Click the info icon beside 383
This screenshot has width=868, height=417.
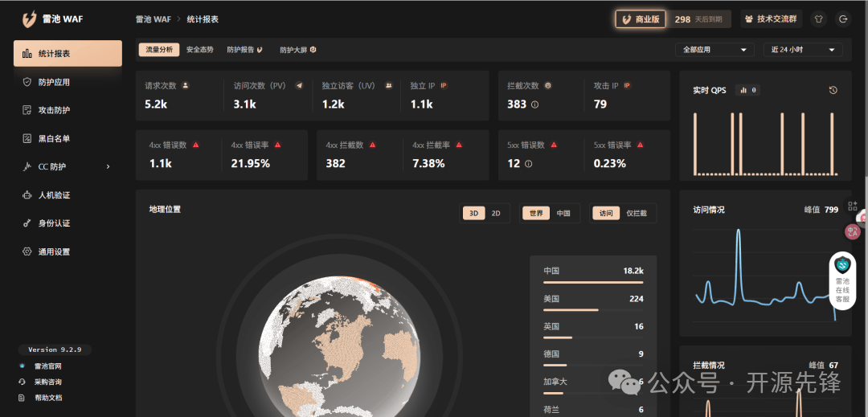pyautogui.click(x=534, y=104)
